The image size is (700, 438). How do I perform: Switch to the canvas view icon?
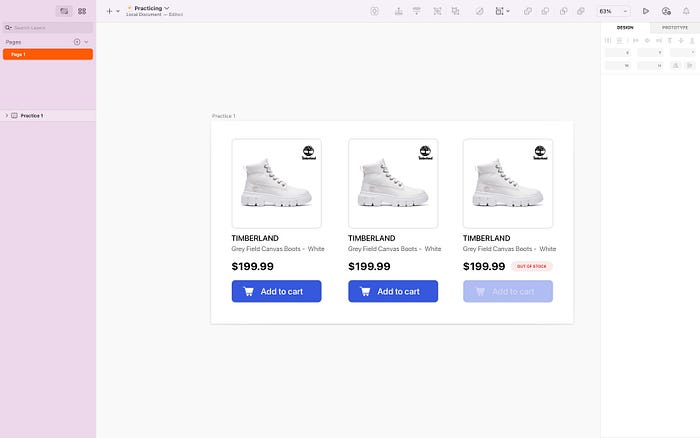tap(64, 11)
